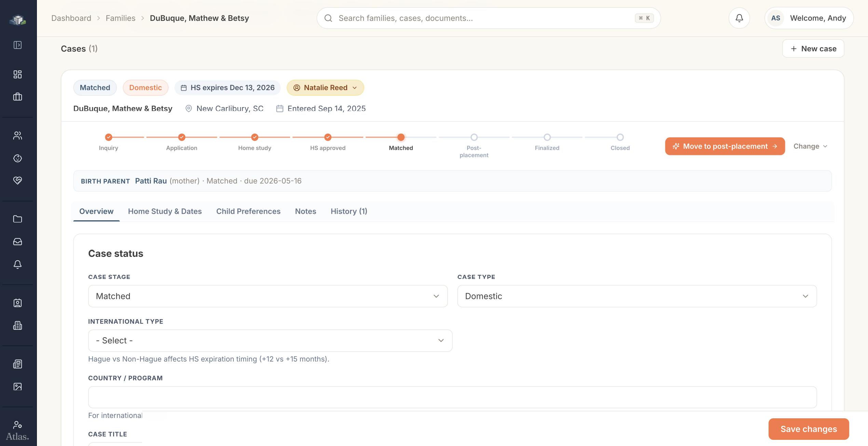Open the building report icon in sidebar
The image size is (868, 446).
click(18, 325)
